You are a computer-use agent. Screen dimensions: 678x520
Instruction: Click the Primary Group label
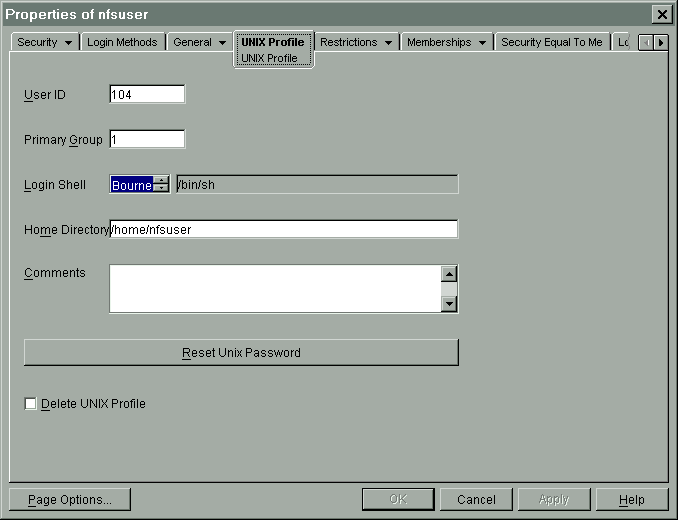[x=63, y=140]
